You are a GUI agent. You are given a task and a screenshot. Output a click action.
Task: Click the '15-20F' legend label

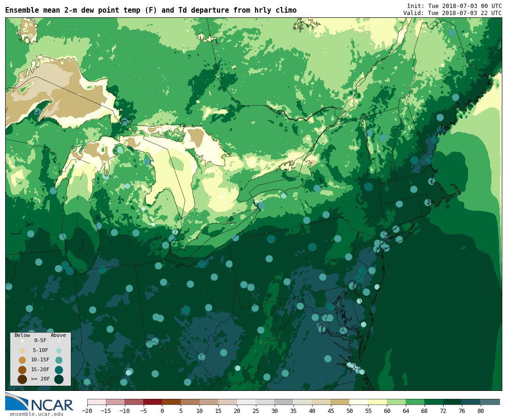click(40, 369)
